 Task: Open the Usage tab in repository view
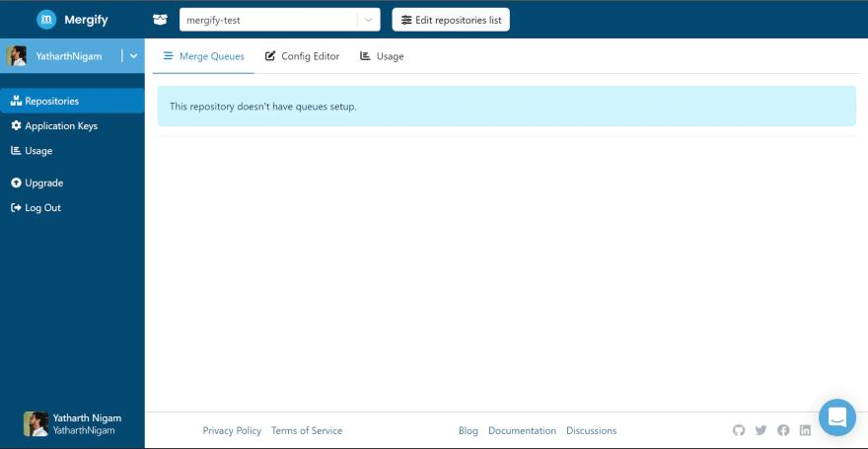click(x=382, y=56)
